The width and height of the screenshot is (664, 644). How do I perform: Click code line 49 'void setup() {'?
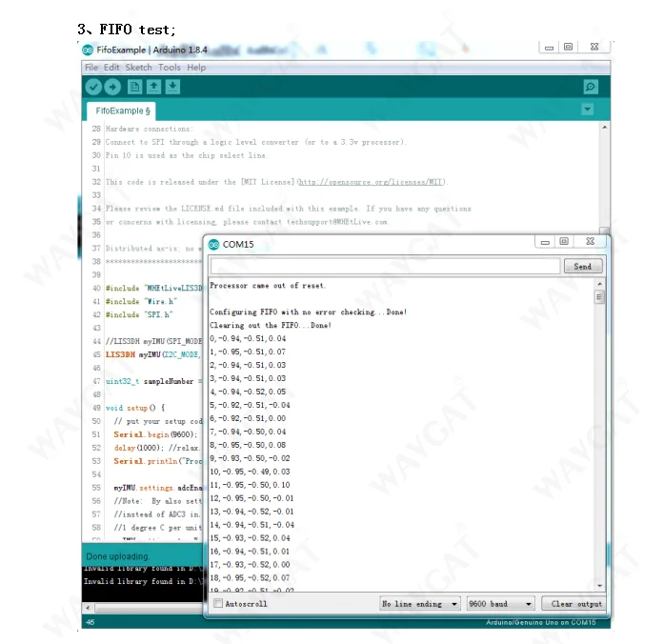[x=135, y=408]
